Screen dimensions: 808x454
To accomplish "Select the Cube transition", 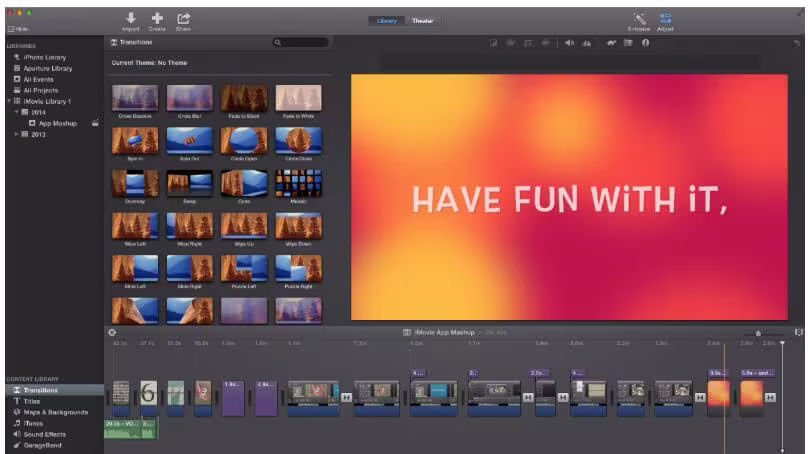I will (x=244, y=183).
